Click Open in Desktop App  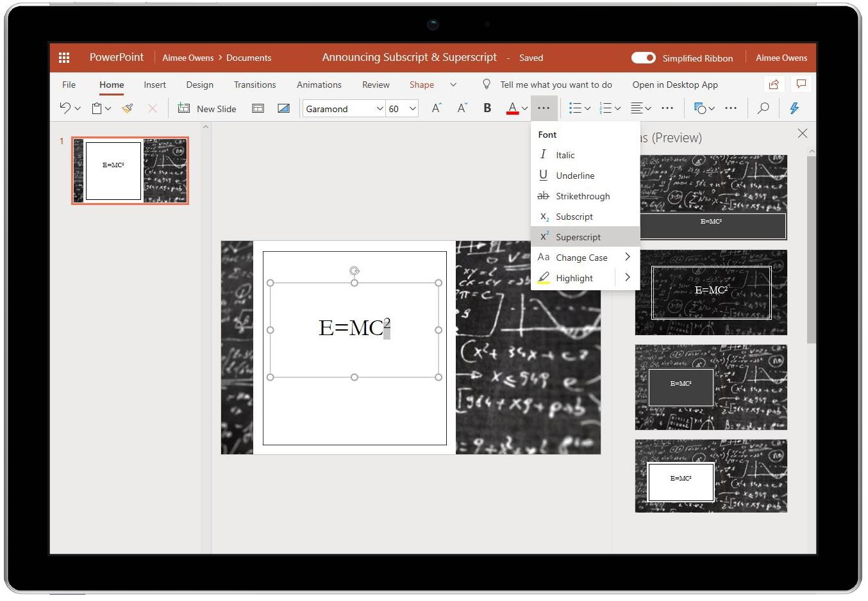click(x=674, y=84)
